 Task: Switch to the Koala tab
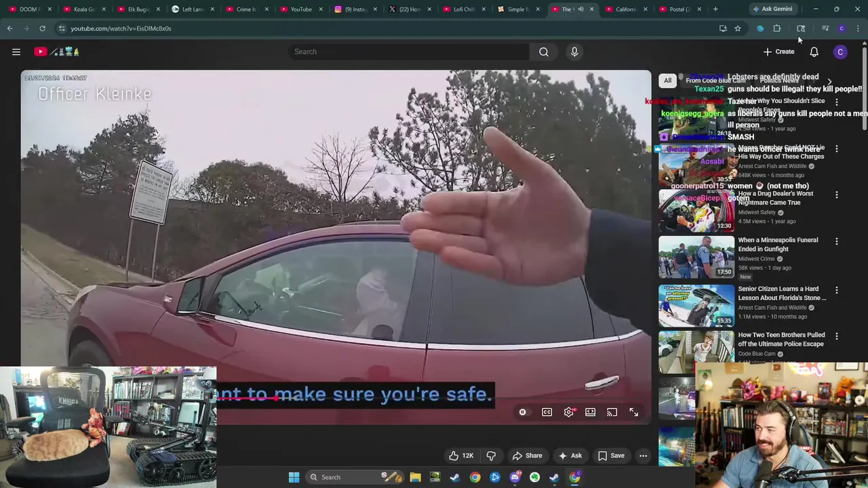coord(84,9)
